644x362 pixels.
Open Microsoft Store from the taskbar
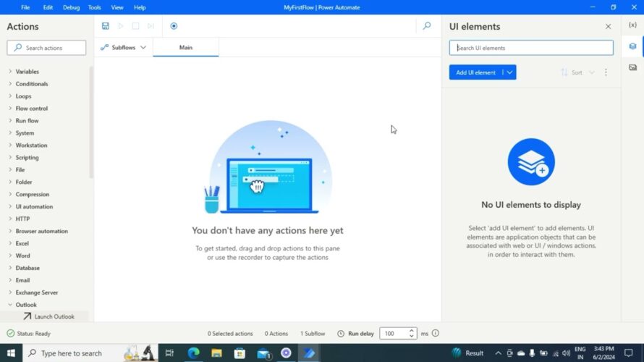pos(240,353)
